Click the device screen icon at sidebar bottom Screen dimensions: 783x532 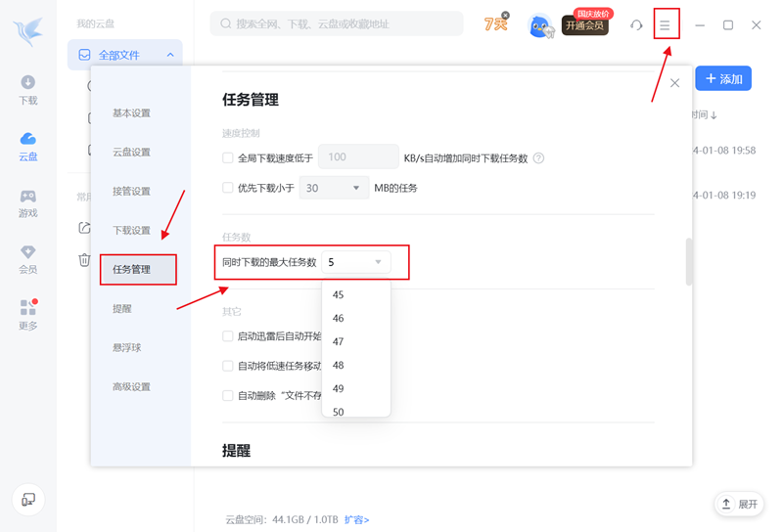(x=28, y=499)
